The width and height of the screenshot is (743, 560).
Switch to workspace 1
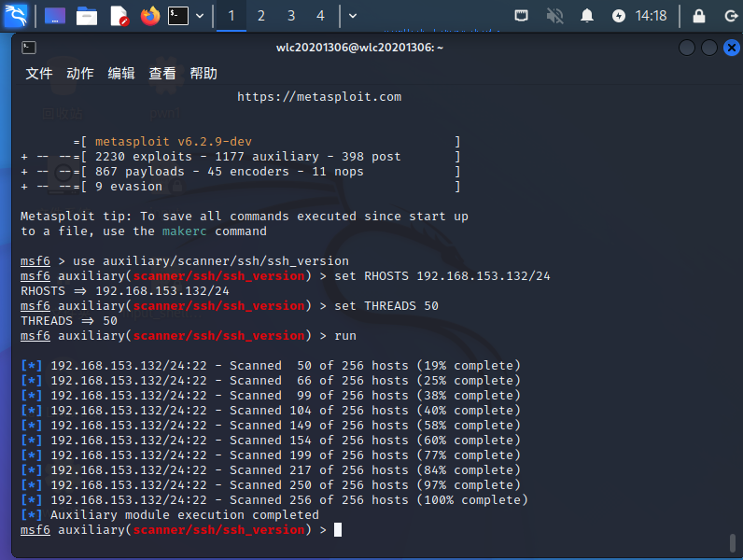click(231, 16)
